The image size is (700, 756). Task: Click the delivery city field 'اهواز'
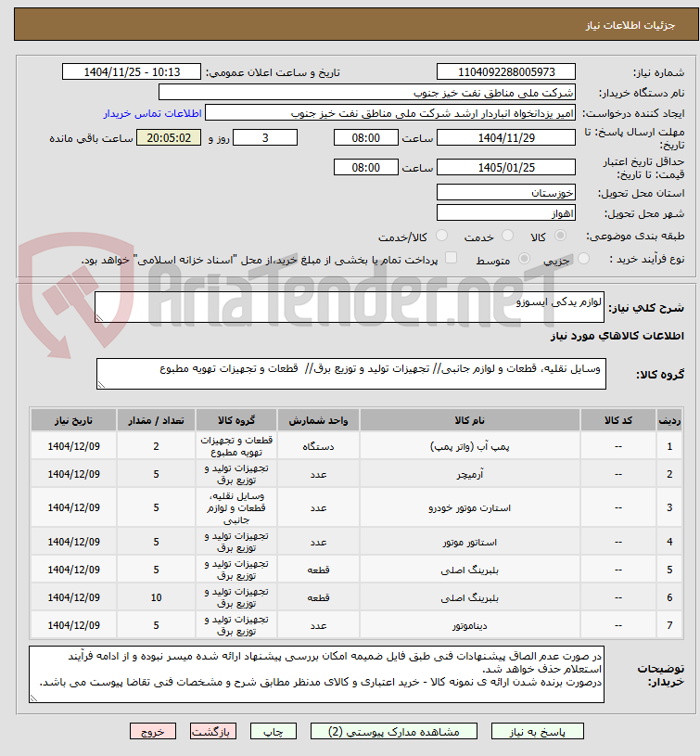506,213
